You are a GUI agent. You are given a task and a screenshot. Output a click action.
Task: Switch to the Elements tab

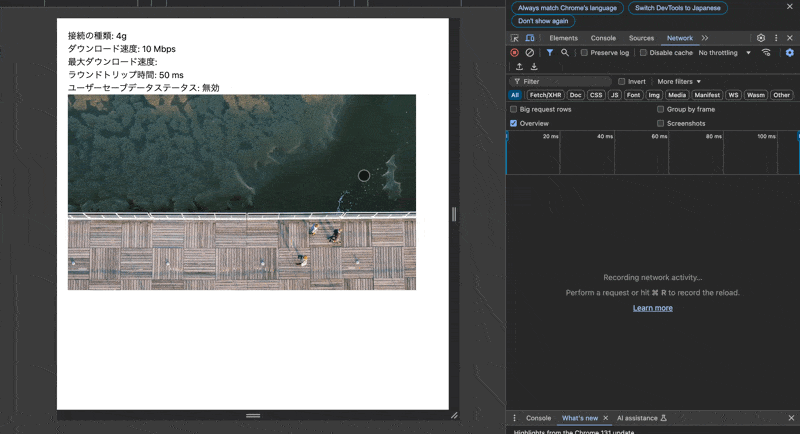tap(563, 38)
